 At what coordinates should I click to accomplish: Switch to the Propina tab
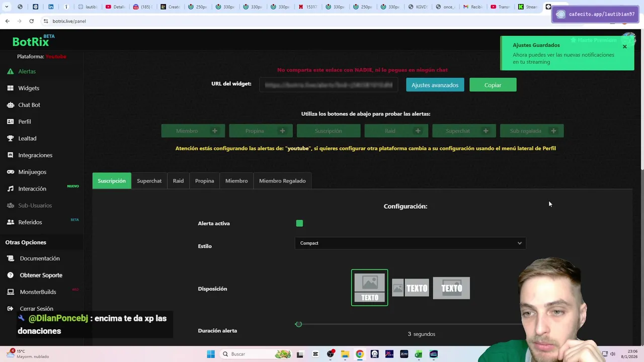coord(204,181)
